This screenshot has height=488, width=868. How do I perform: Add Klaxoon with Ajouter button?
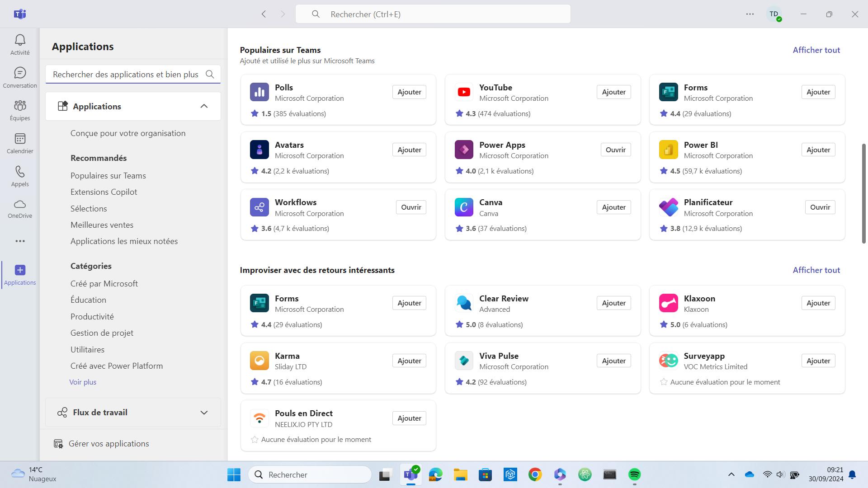(818, 303)
